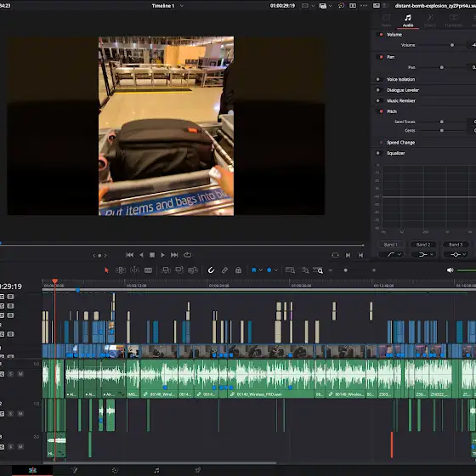The image size is (476, 476).
Task: Add a marker with the blue marker icon
Action: point(269,270)
